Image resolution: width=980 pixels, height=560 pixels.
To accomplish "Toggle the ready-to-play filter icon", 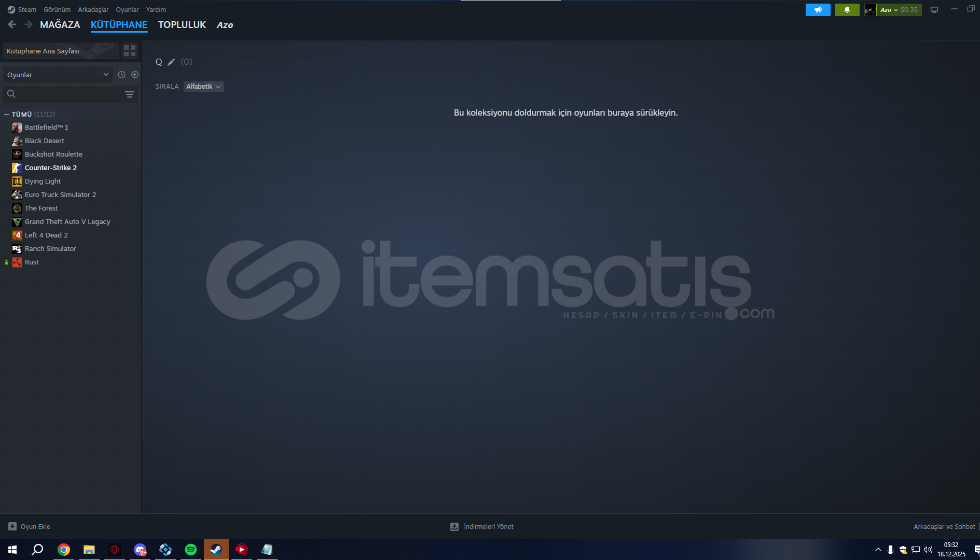I will point(135,75).
